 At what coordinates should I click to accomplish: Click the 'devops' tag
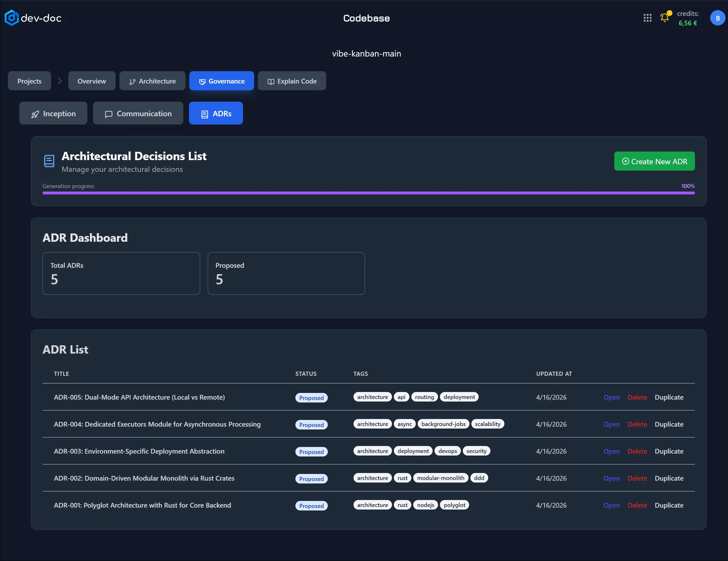(447, 451)
